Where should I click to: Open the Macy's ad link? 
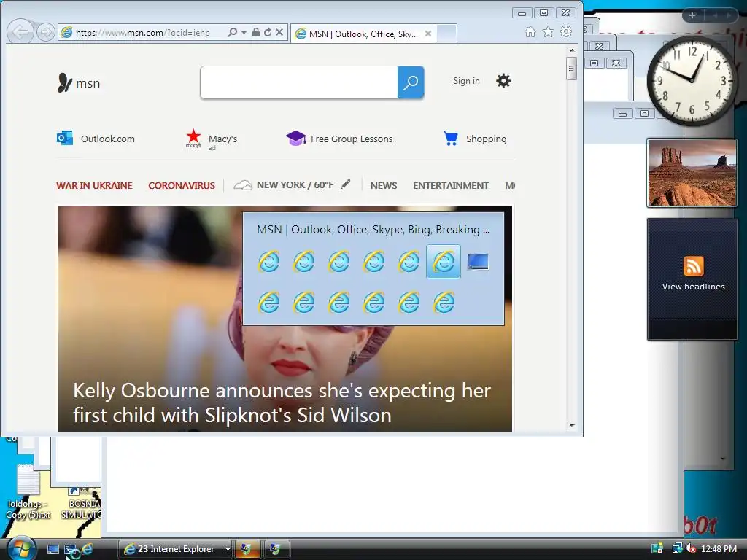click(x=211, y=139)
